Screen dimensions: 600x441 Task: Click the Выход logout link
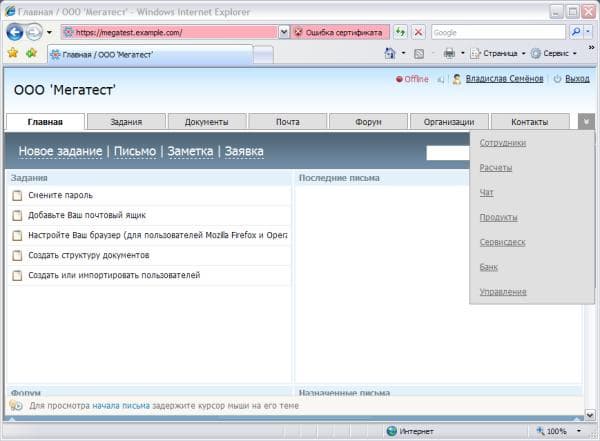click(577, 79)
